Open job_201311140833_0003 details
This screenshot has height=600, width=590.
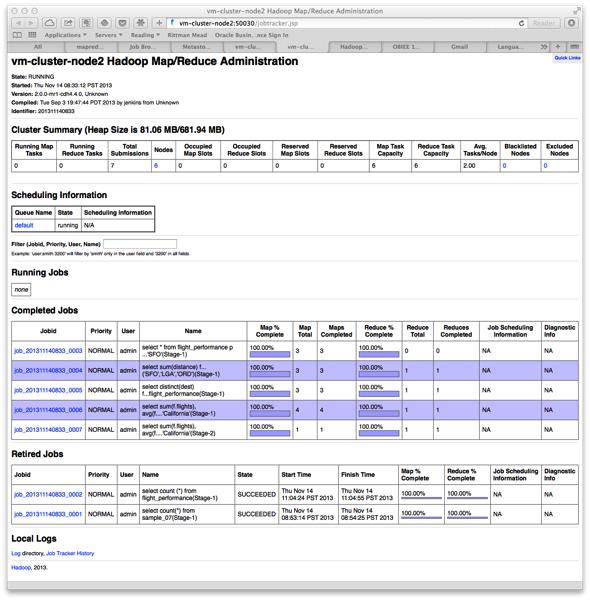click(48, 351)
